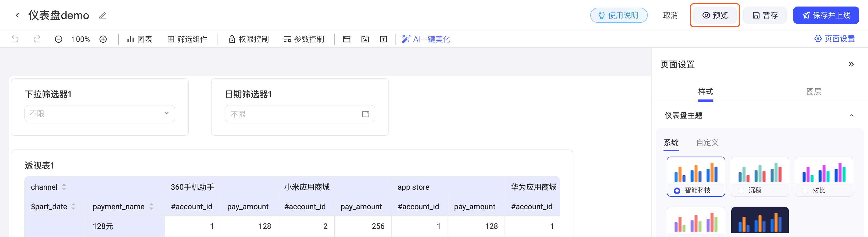Sort by the channel column
The height and width of the screenshot is (237, 868).
[64, 187]
